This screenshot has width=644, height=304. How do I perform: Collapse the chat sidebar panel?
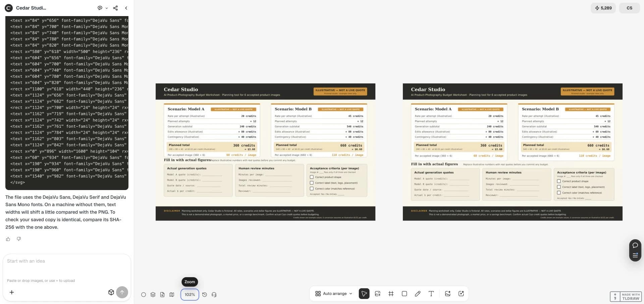pyautogui.click(x=126, y=8)
